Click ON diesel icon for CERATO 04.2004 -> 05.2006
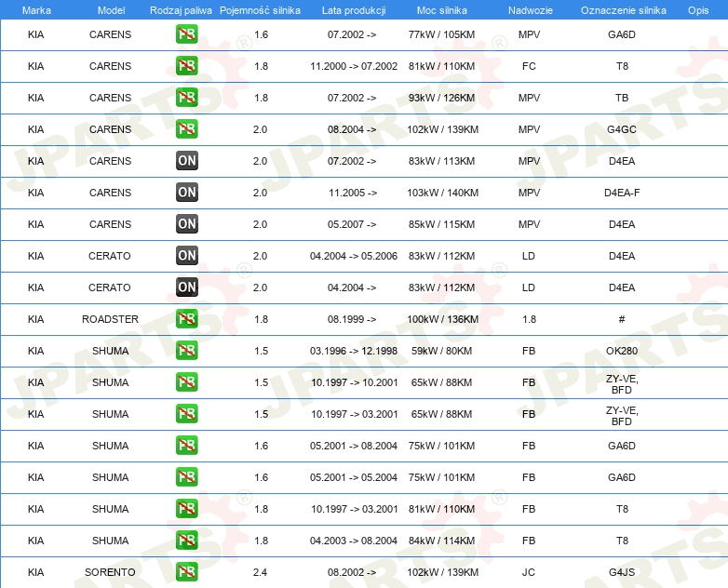 click(186, 255)
